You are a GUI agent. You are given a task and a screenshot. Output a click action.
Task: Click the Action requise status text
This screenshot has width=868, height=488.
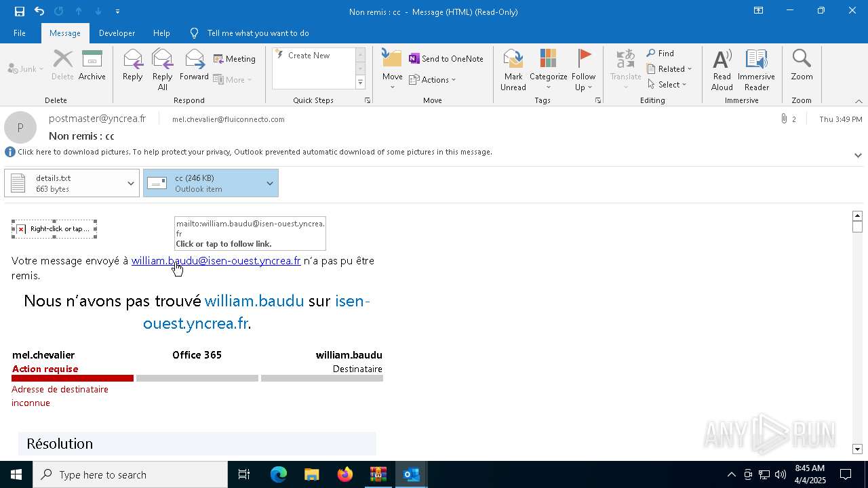tap(45, 369)
